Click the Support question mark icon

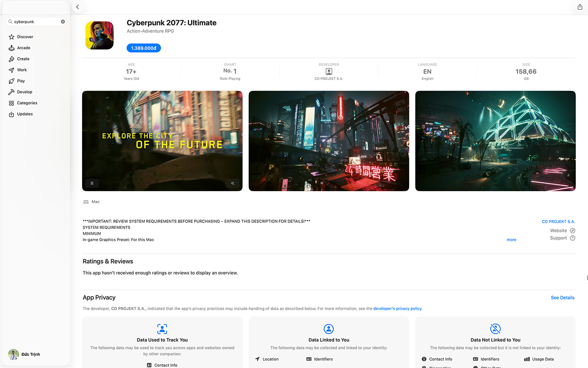[x=572, y=238]
